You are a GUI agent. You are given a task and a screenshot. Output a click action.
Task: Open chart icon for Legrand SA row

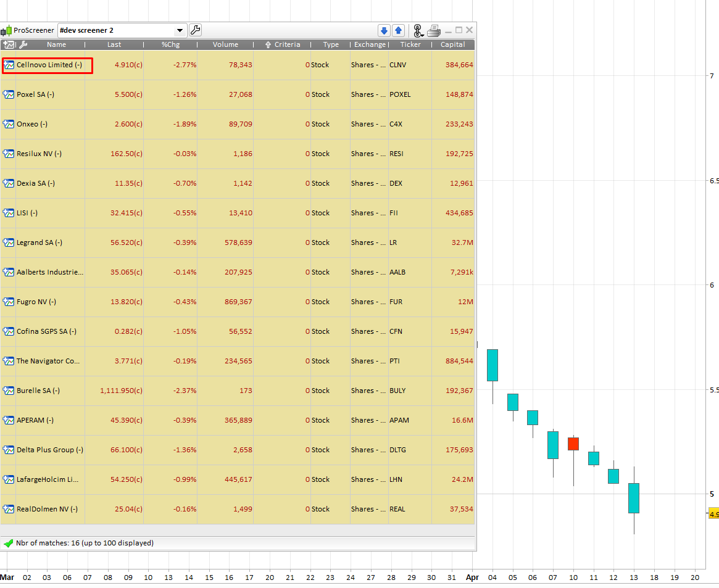tap(9, 242)
